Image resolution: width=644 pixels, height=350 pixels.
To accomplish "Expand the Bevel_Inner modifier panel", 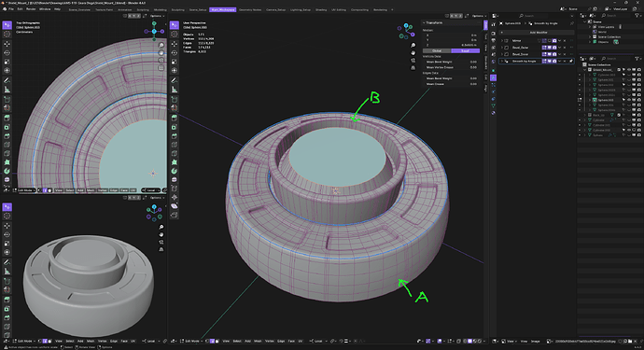I will click(x=501, y=54).
